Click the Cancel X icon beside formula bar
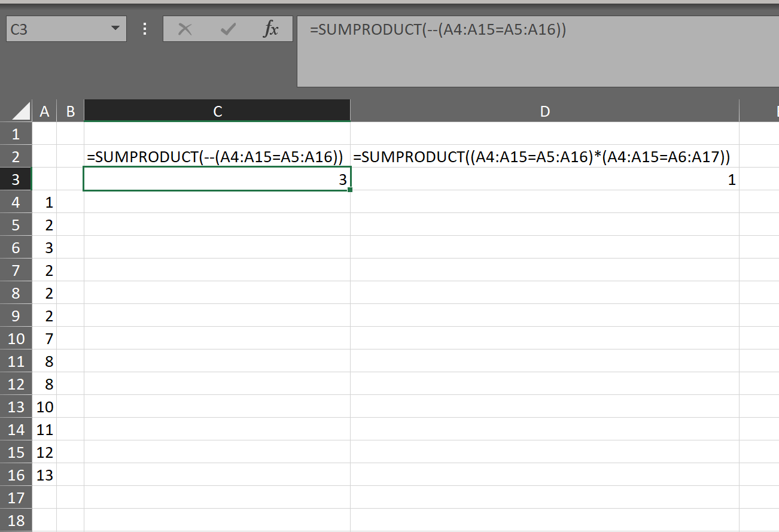This screenshot has height=532, width=779. 185,28
